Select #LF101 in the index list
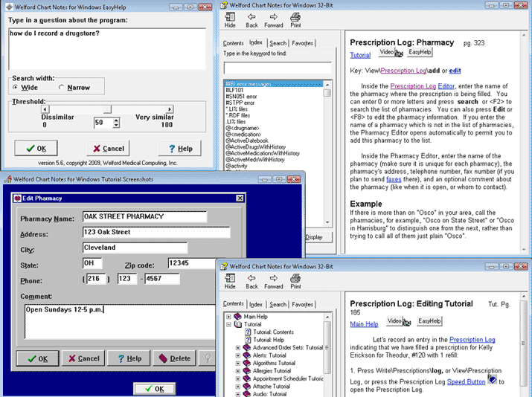532x397 pixels. (235, 90)
